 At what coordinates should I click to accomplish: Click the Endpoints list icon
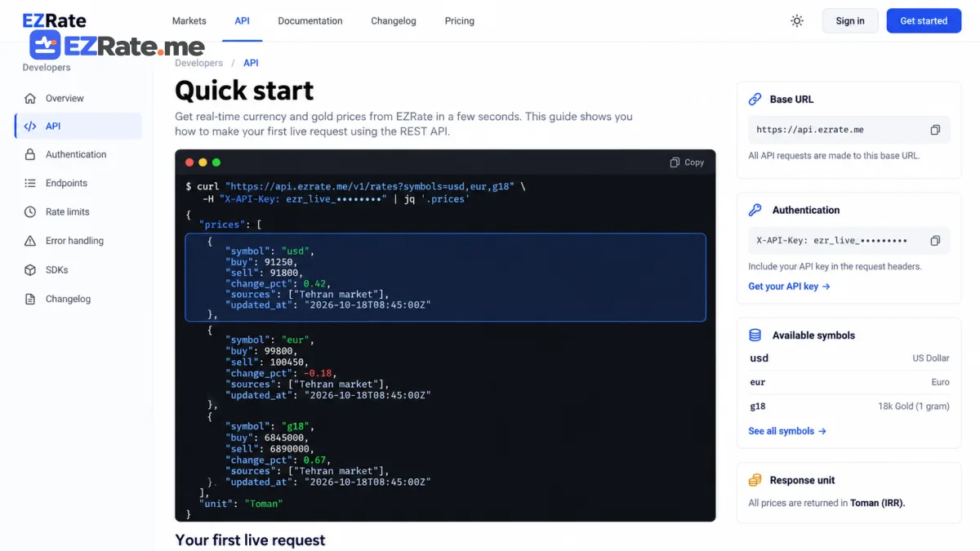30,184
